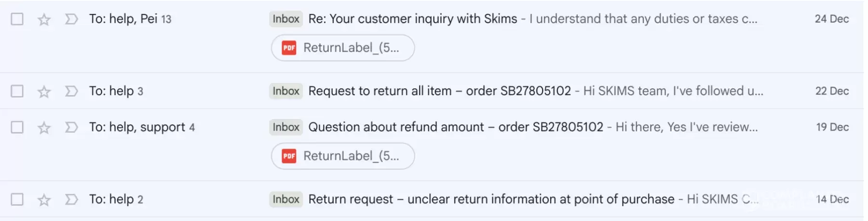Star the Return request unclear information email
The image size is (868, 221).
pos(44,199)
